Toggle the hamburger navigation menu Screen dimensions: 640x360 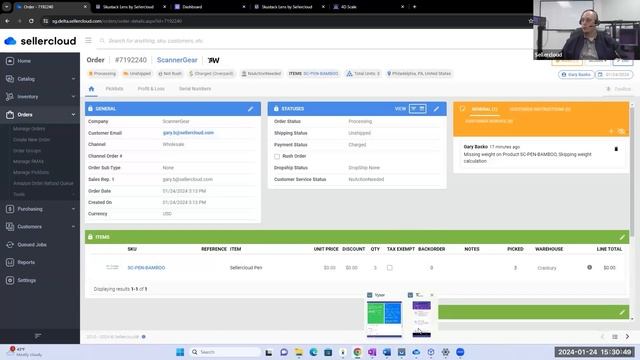pyautogui.click(x=88, y=40)
